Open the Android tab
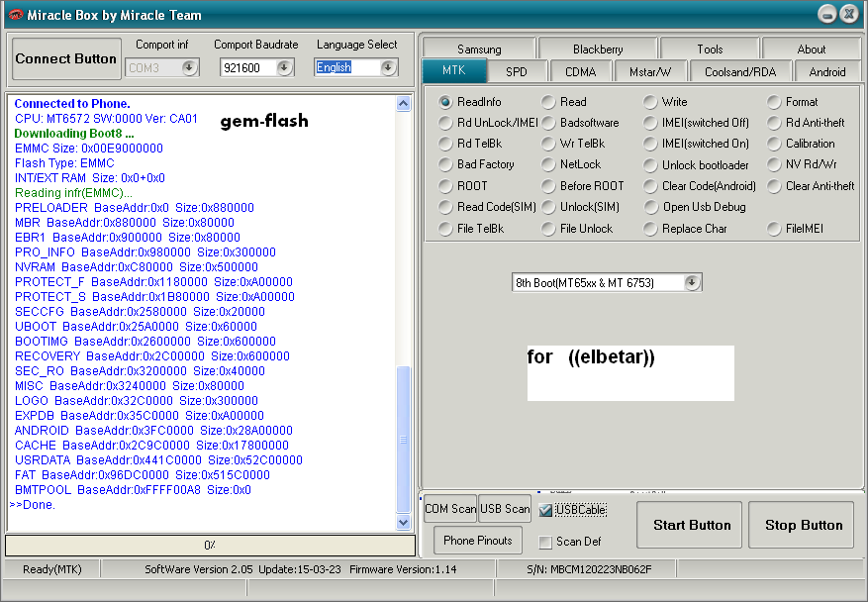Image resolution: width=868 pixels, height=602 pixels. coord(827,72)
